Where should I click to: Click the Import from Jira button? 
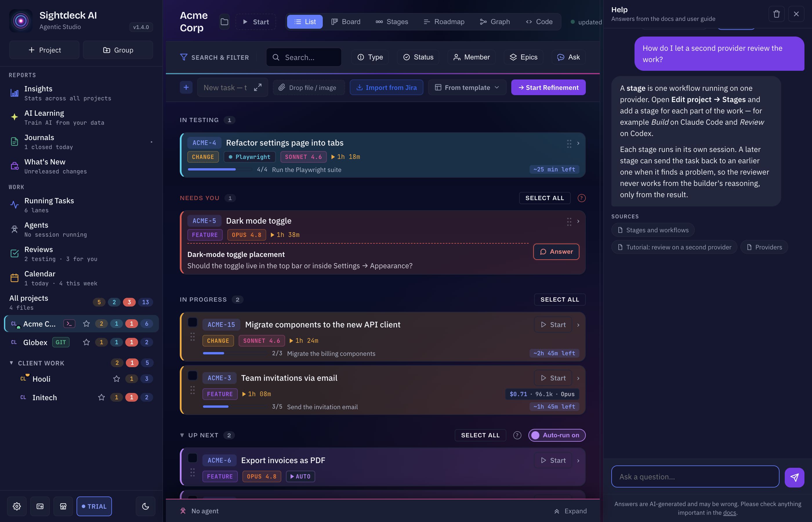[386, 88]
